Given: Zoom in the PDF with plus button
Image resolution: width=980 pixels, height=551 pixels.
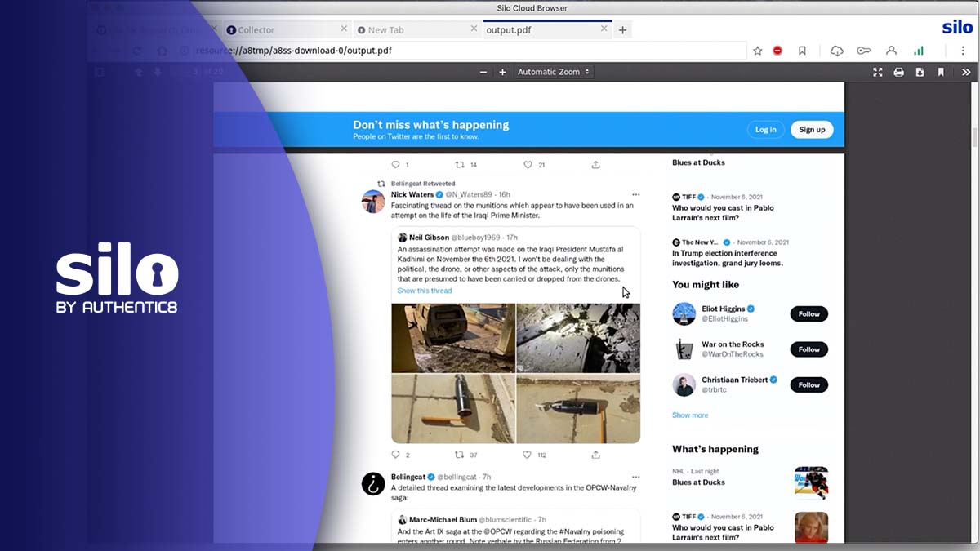Looking at the screenshot, I should tap(502, 72).
